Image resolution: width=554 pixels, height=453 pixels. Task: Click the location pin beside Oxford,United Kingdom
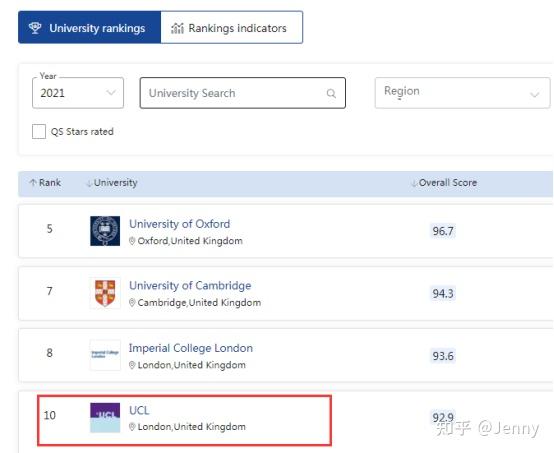click(x=132, y=241)
